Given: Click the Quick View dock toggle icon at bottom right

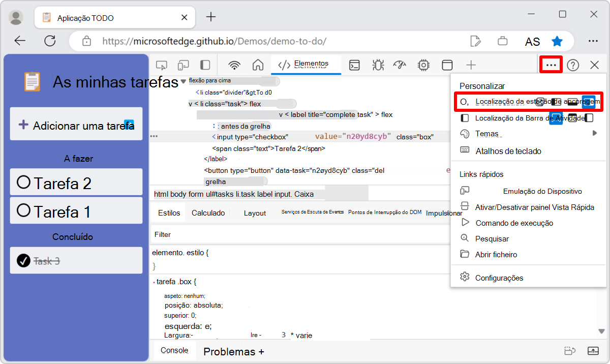Looking at the screenshot, I should tap(570, 351).
